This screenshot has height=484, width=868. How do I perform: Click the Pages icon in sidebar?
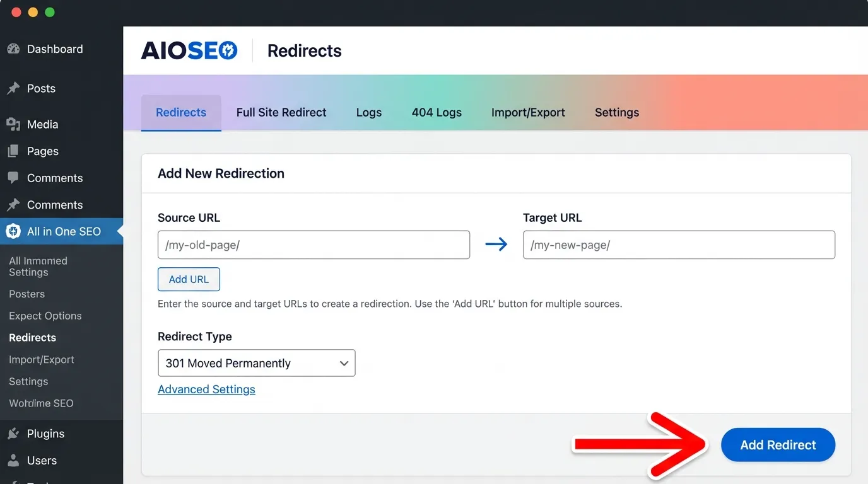[x=14, y=151]
